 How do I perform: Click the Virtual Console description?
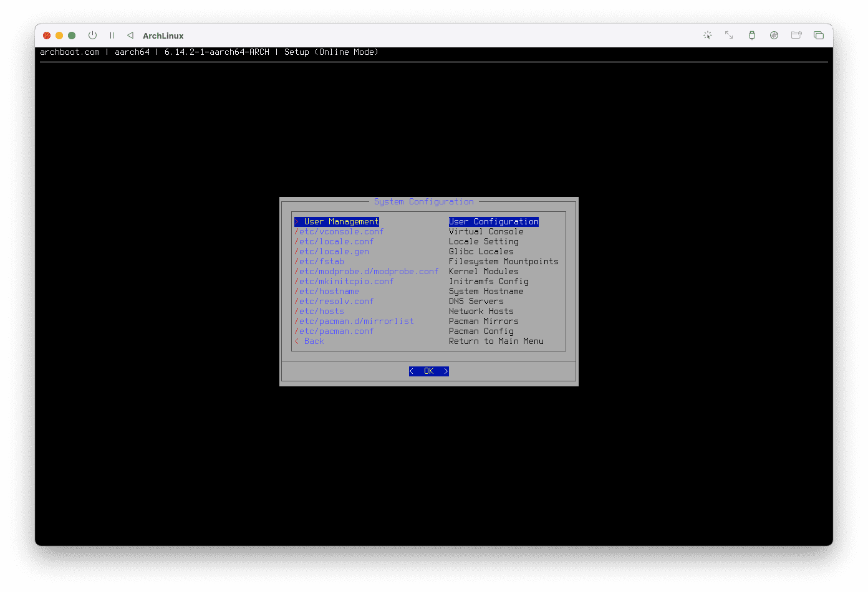pyautogui.click(x=486, y=232)
